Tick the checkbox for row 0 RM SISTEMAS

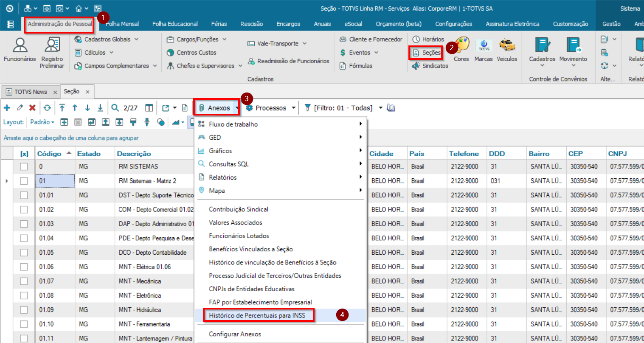coord(24,166)
